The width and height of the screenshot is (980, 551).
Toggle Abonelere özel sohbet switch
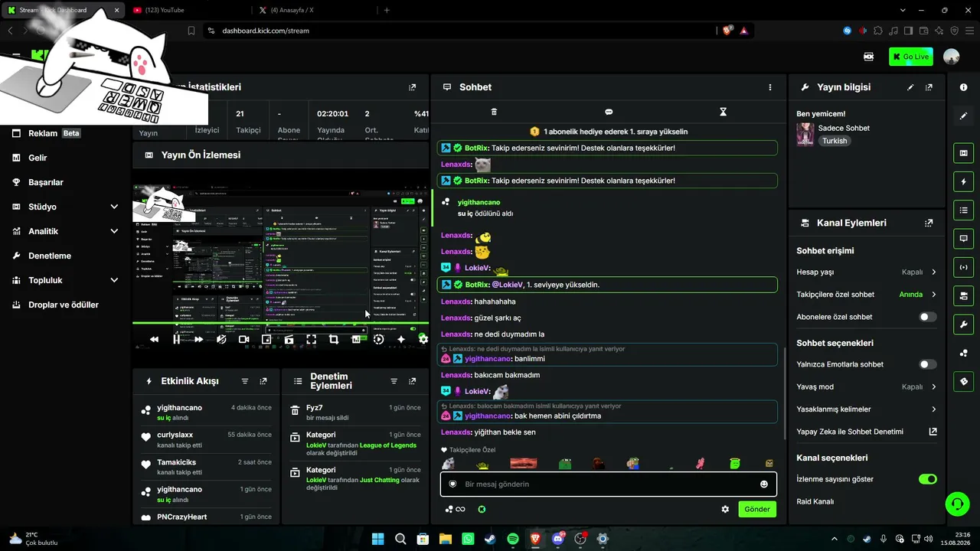[927, 317]
